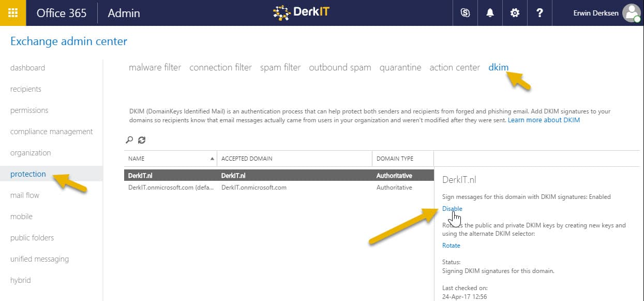Click Office 365 header link
Screen dimensions: 644x301
click(62, 13)
